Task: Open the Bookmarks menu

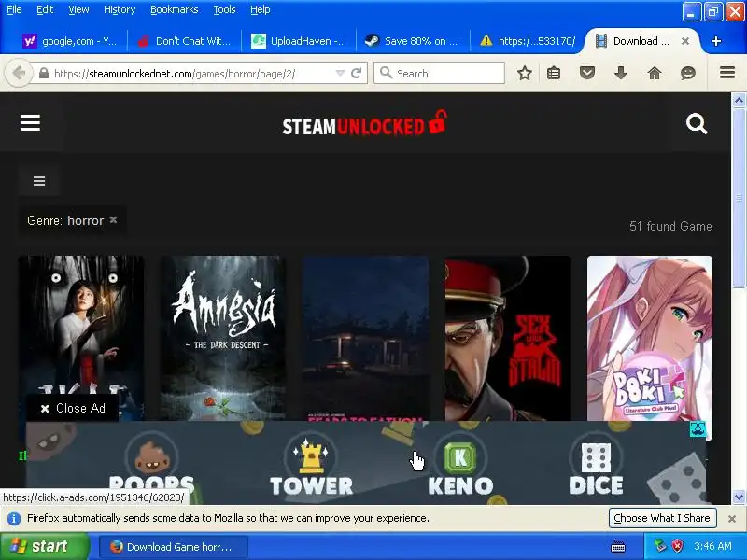Action: tap(174, 9)
